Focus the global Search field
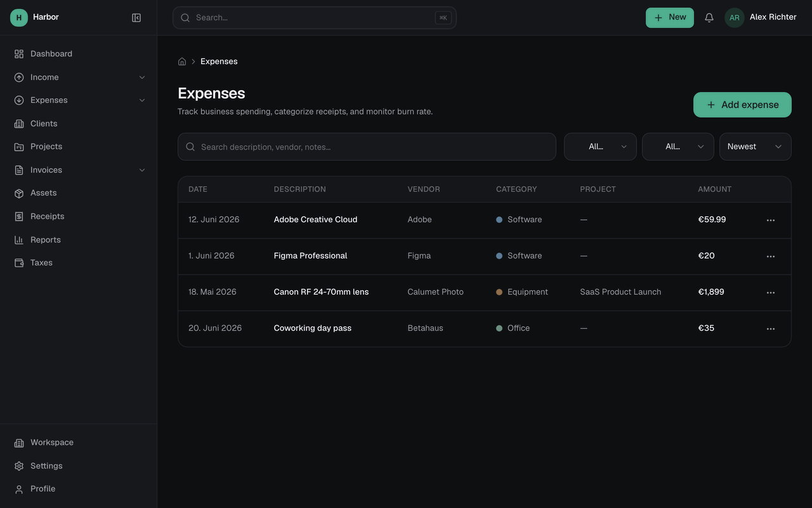This screenshot has width=812, height=508. pos(315,18)
